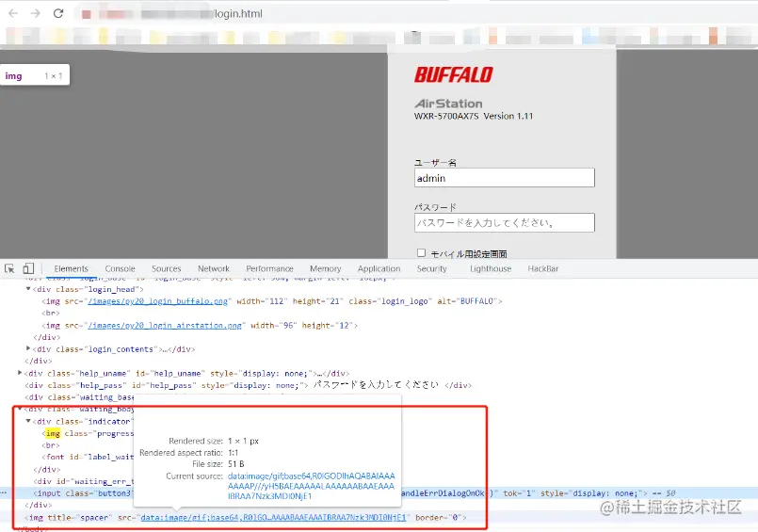Click the BUFFALO logo
758x532 pixels.
[x=454, y=74]
